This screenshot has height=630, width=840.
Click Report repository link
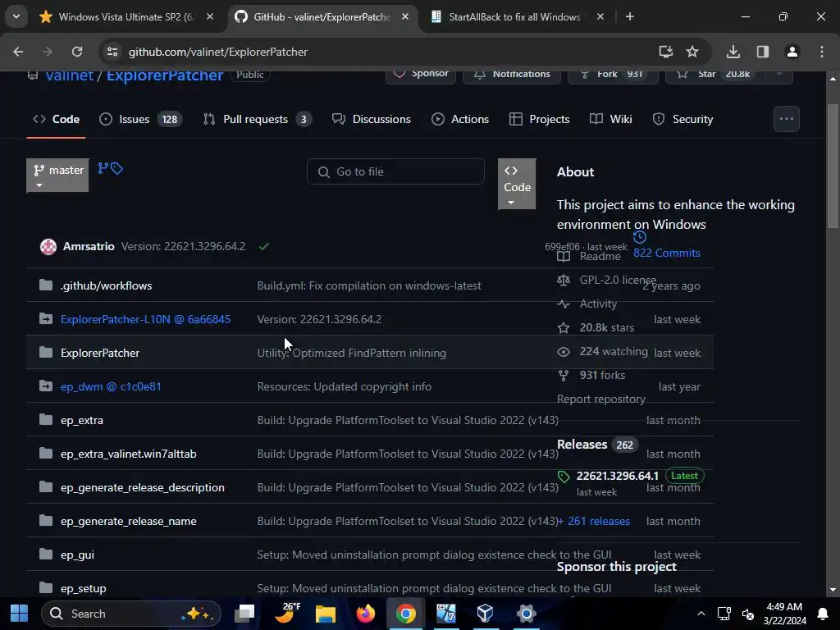pos(601,399)
